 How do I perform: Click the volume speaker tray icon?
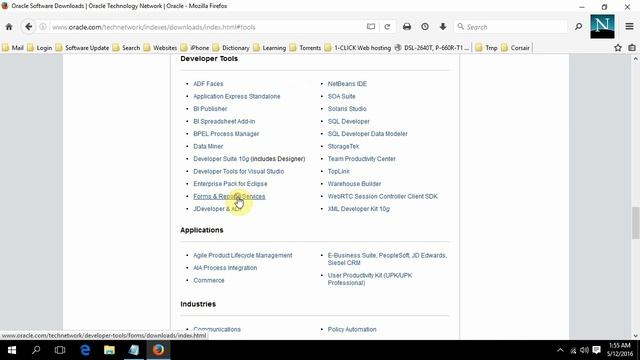point(584,350)
